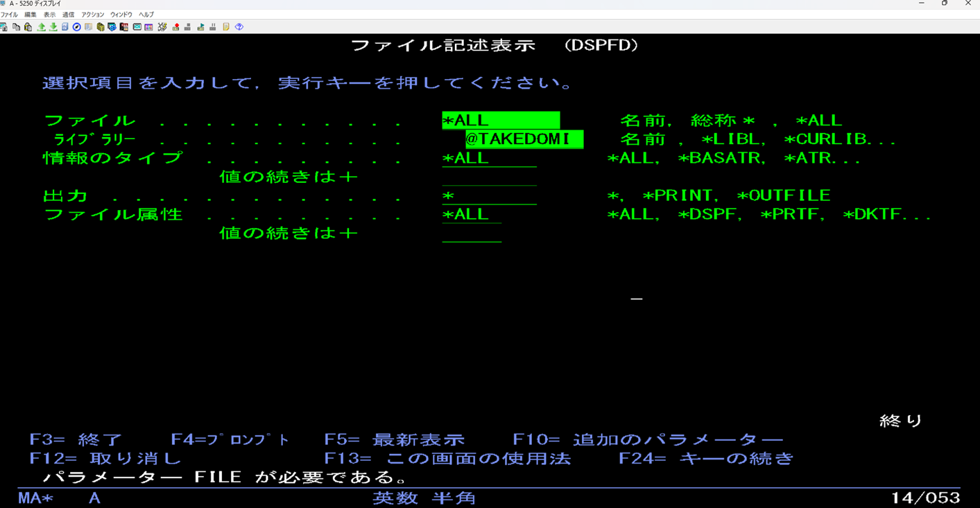
Task: Open the 編集 menu
Action: (x=31, y=15)
